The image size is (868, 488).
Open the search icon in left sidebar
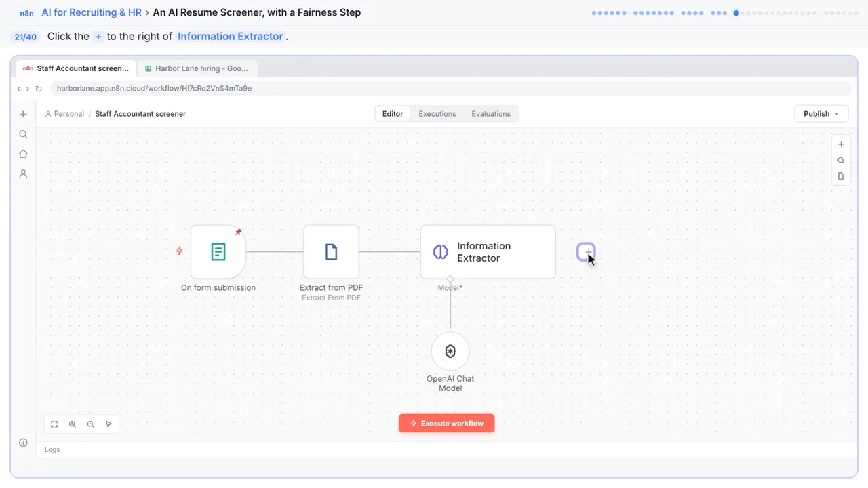[23, 134]
